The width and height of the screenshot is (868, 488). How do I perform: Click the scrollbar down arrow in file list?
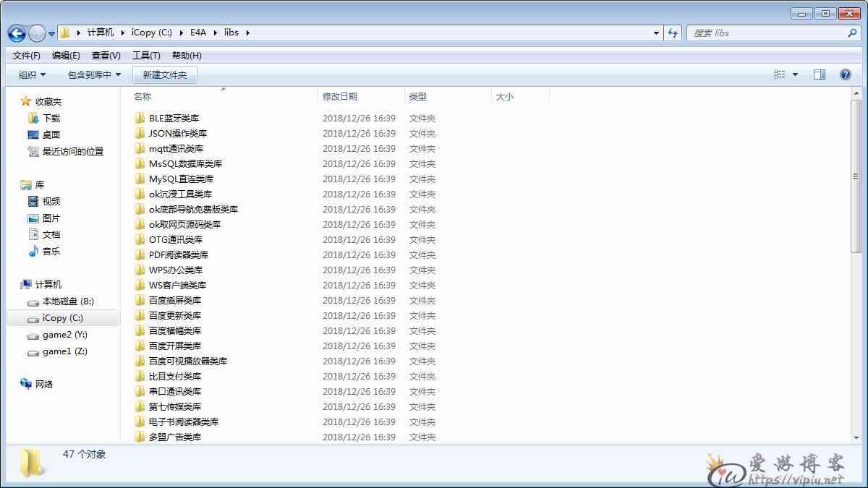856,437
